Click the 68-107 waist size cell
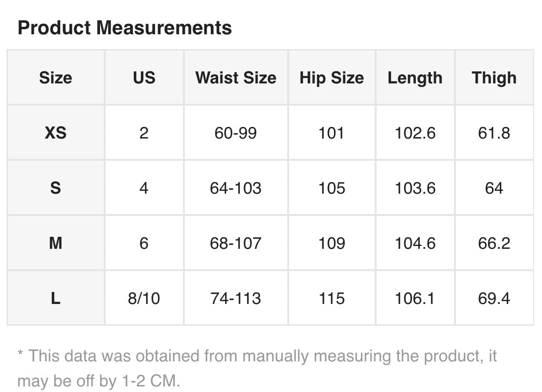The image size is (542, 392). click(x=236, y=243)
